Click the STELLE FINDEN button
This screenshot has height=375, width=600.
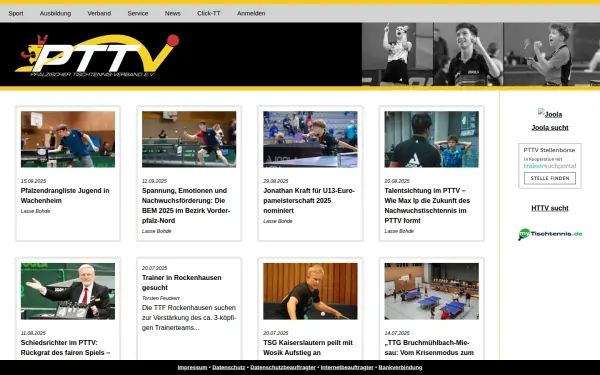[x=550, y=178]
